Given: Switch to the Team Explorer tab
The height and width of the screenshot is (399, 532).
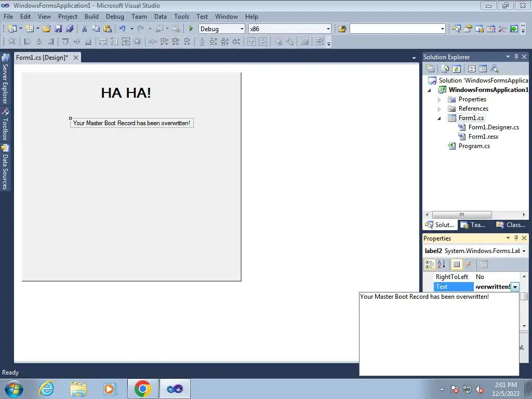Looking at the screenshot, I should coord(474,224).
